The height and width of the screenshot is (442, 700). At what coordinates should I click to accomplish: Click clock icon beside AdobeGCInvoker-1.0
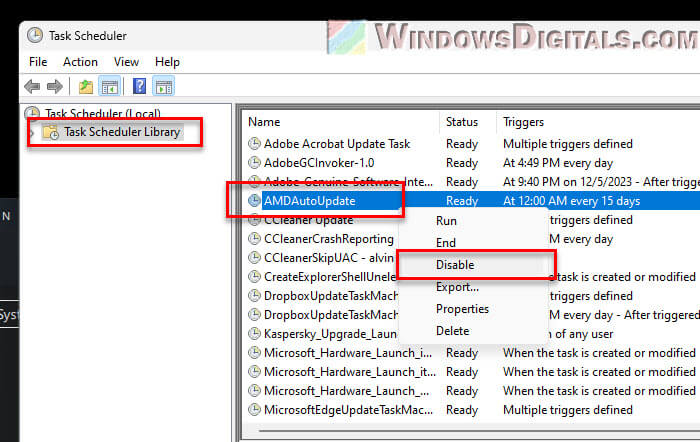[254, 163]
